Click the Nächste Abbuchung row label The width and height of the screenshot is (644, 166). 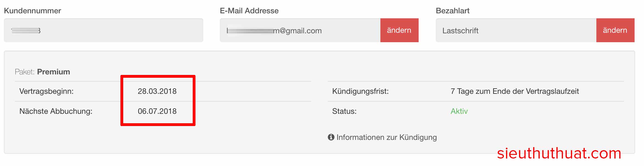56,111
